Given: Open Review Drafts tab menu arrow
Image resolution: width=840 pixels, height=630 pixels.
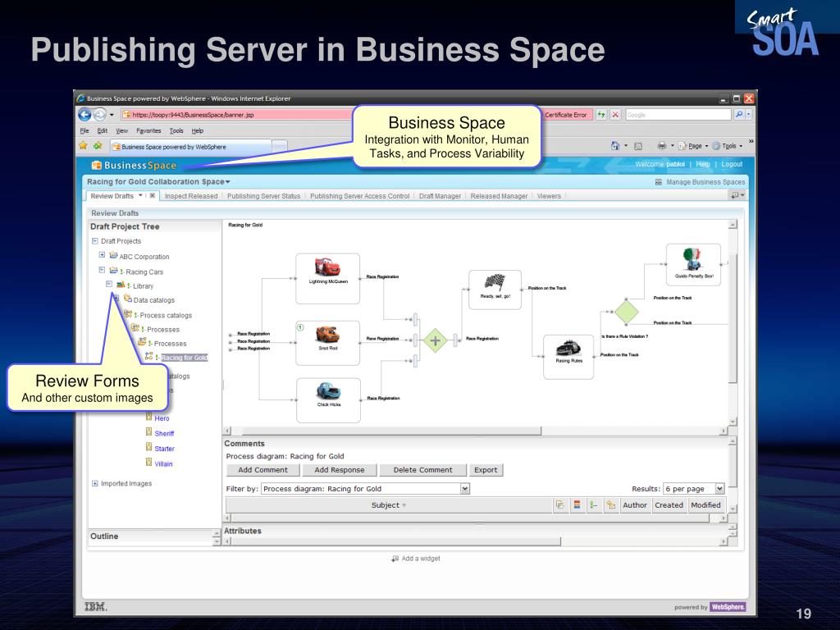Looking at the screenshot, I should 140,195.
